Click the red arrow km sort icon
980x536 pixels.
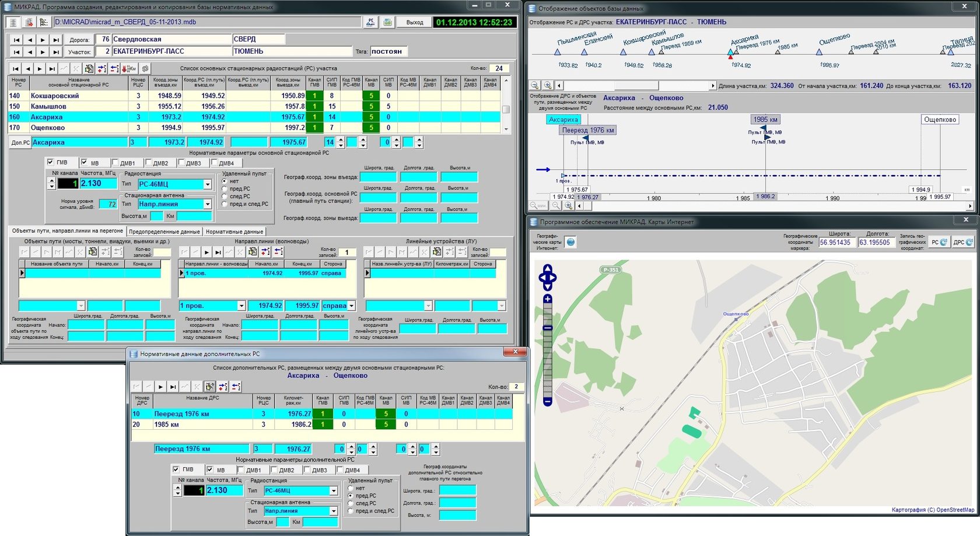[x=129, y=69]
